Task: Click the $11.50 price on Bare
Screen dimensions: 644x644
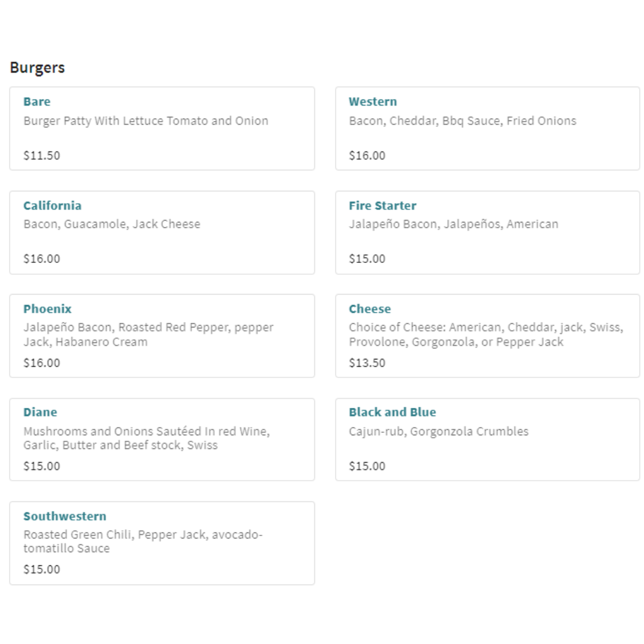Action: click(42, 156)
